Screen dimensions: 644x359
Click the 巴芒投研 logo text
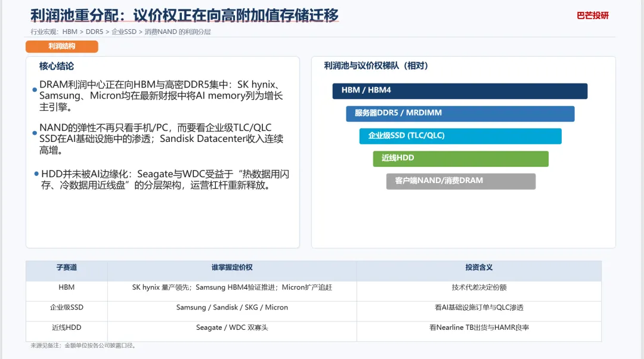click(x=593, y=16)
